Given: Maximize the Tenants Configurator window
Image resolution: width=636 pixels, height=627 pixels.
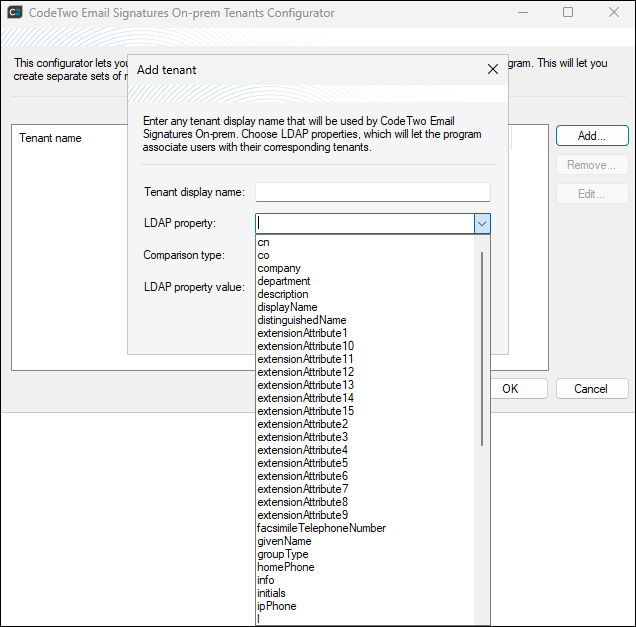Looking at the screenshot, I should [568, 13].
